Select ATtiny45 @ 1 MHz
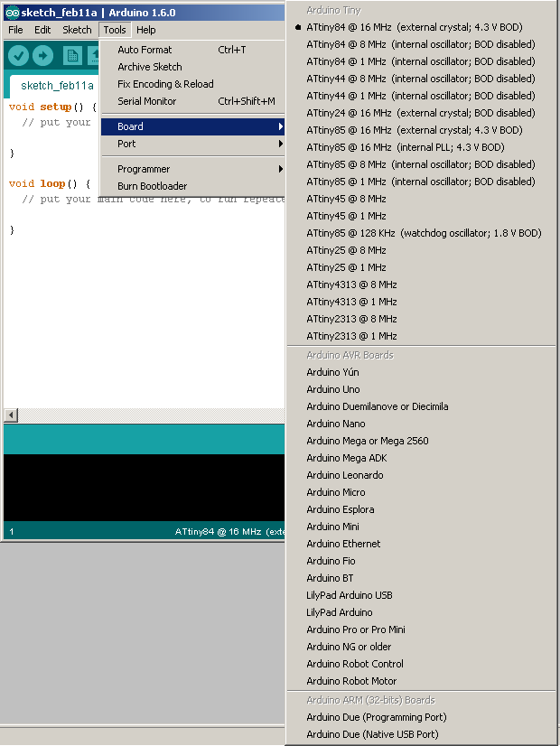Image resolution: width=560 pixels, height=746 pixels. (421, 216)
